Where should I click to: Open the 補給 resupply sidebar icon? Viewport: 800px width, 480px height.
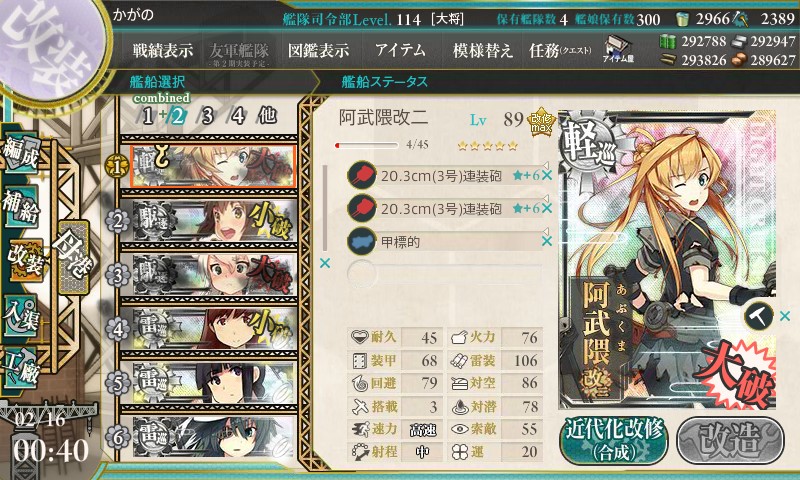pos(21,206)
